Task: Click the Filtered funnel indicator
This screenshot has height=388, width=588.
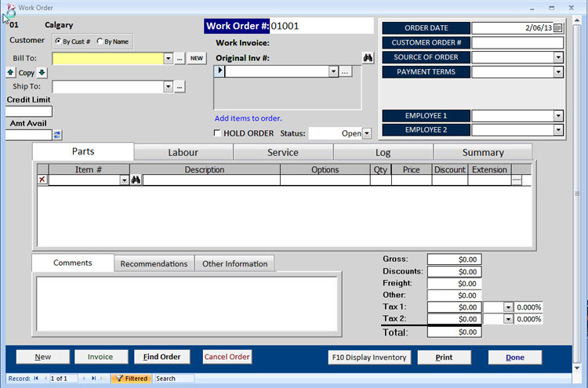Action: click(x=130, y=379)
